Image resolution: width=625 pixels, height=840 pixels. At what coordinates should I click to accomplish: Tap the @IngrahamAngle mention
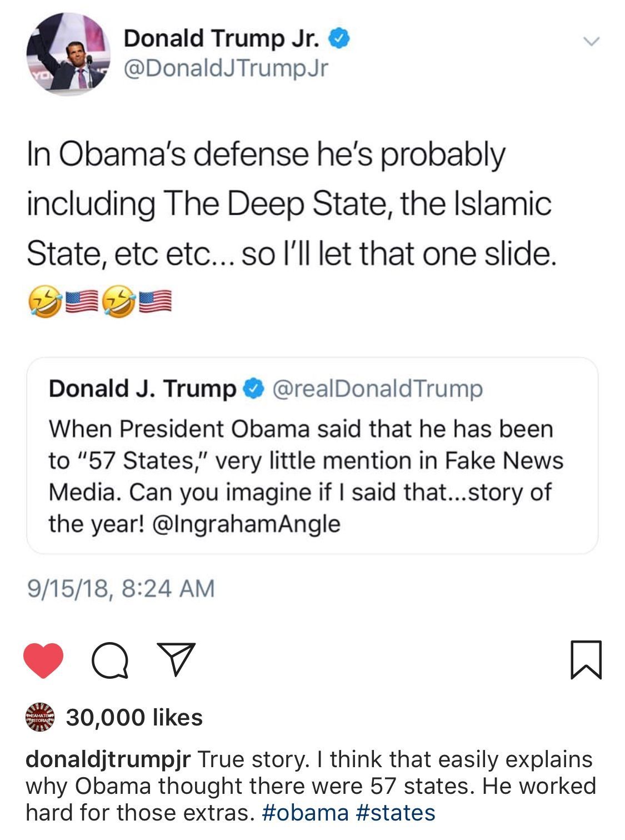[245, 524]
